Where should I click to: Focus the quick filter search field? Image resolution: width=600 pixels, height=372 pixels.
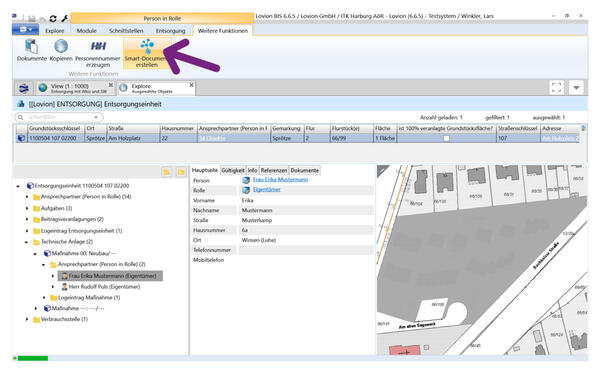59,117
